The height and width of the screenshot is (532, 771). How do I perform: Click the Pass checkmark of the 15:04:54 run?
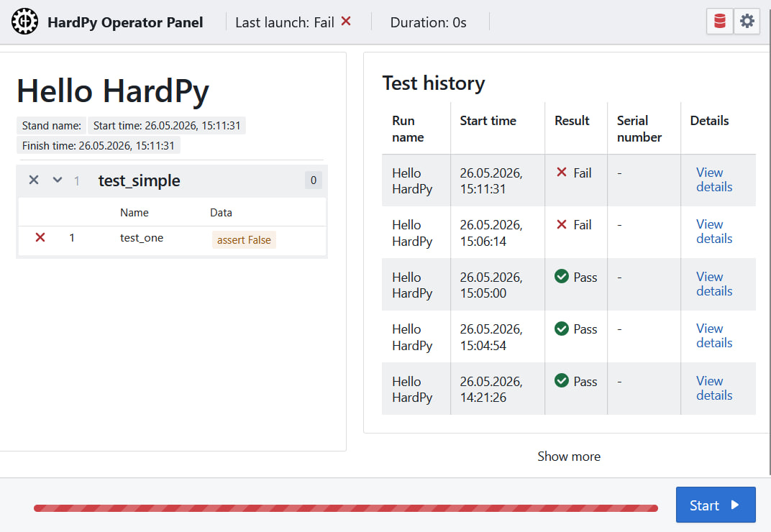click(562, 329)
